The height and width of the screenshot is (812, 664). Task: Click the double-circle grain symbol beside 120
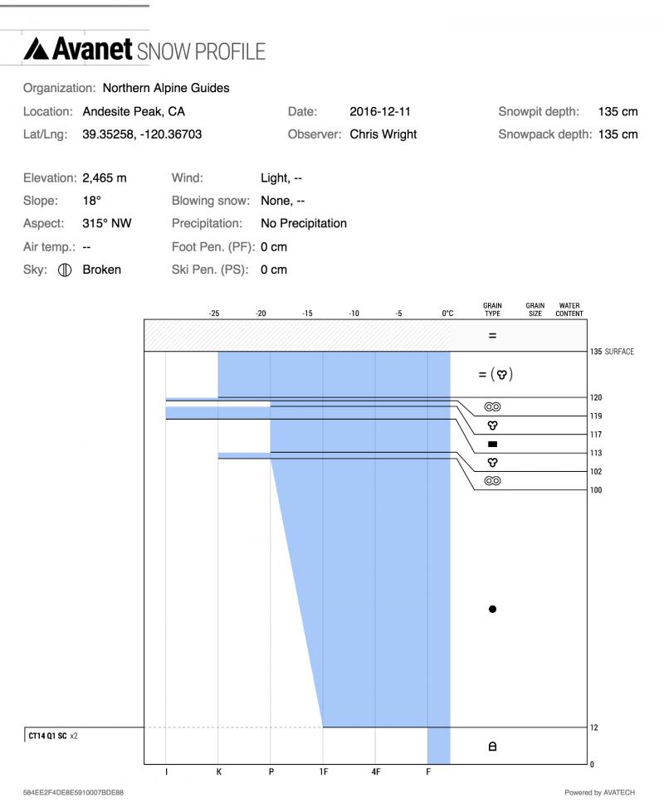(492, 407)
